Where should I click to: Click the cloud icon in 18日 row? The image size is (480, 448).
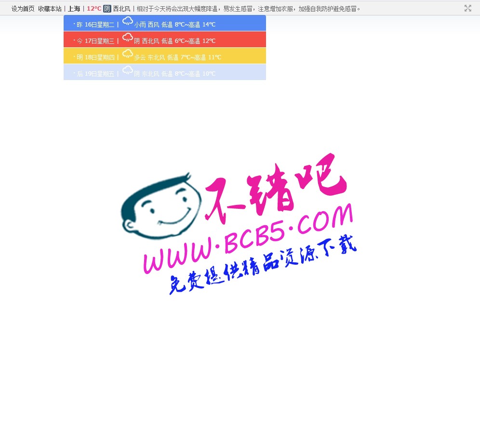[x=128, y=54]
